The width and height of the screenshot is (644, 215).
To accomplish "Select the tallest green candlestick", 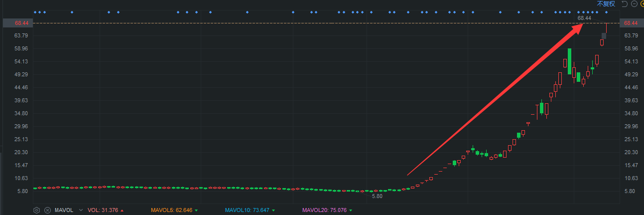I will 569,61.
